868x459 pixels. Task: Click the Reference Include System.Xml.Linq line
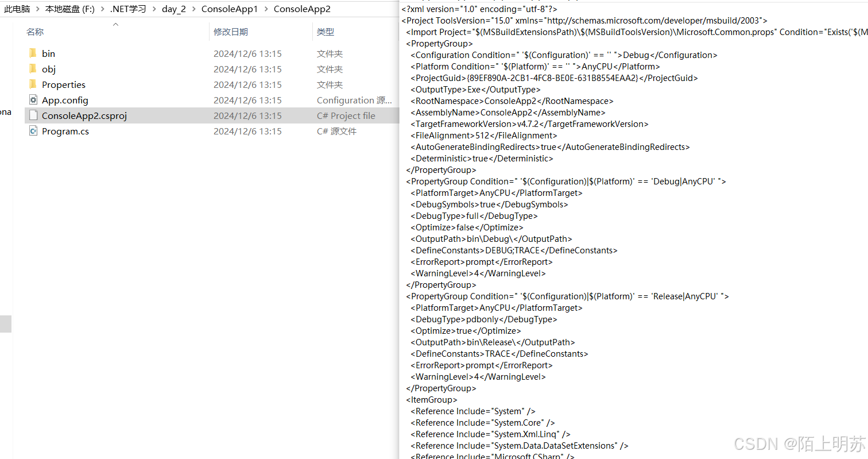pyautogui.click(x=490, y=434)
